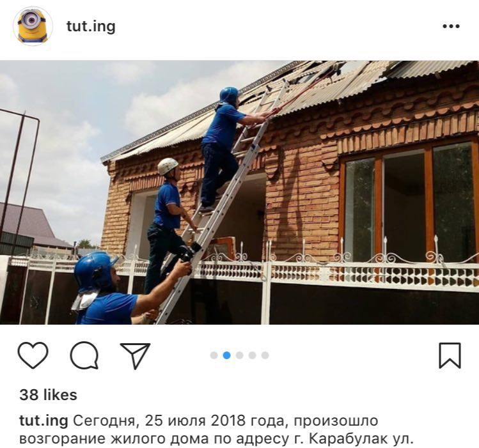
Task: Open the three-dot more options menu
Action: [452, 26]
